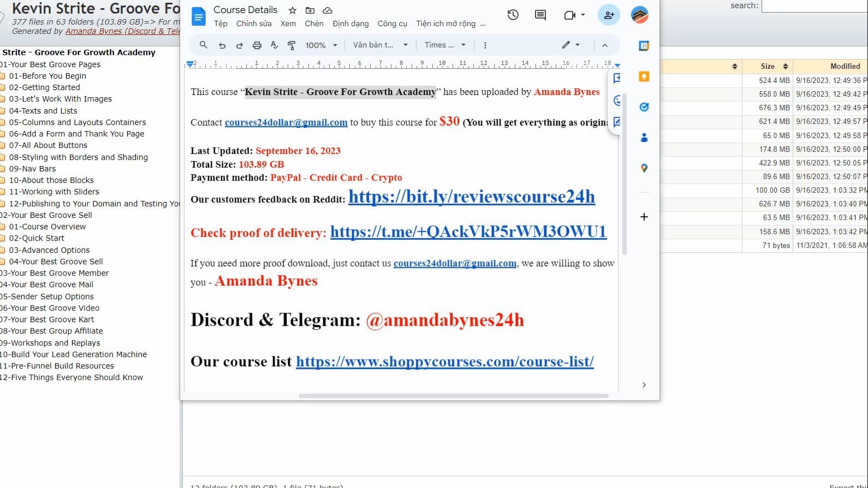Undo the last action
The image size is (868, 488).
(222, 45)
